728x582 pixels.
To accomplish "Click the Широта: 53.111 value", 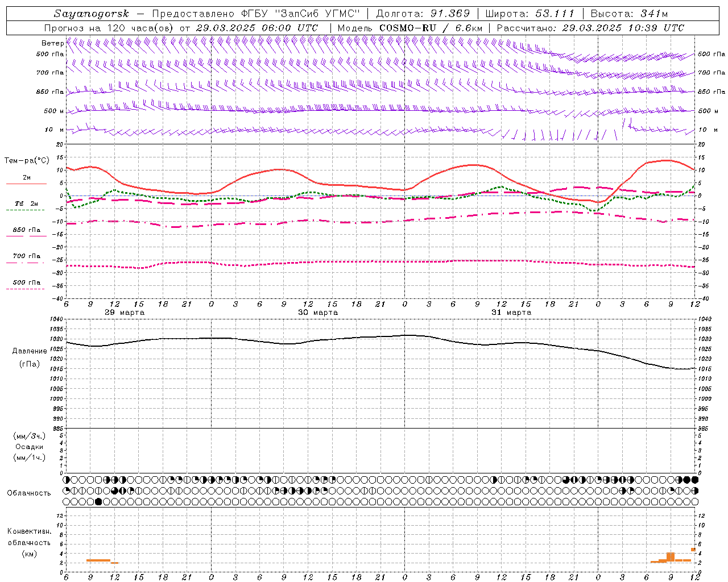I will point(530,14).
